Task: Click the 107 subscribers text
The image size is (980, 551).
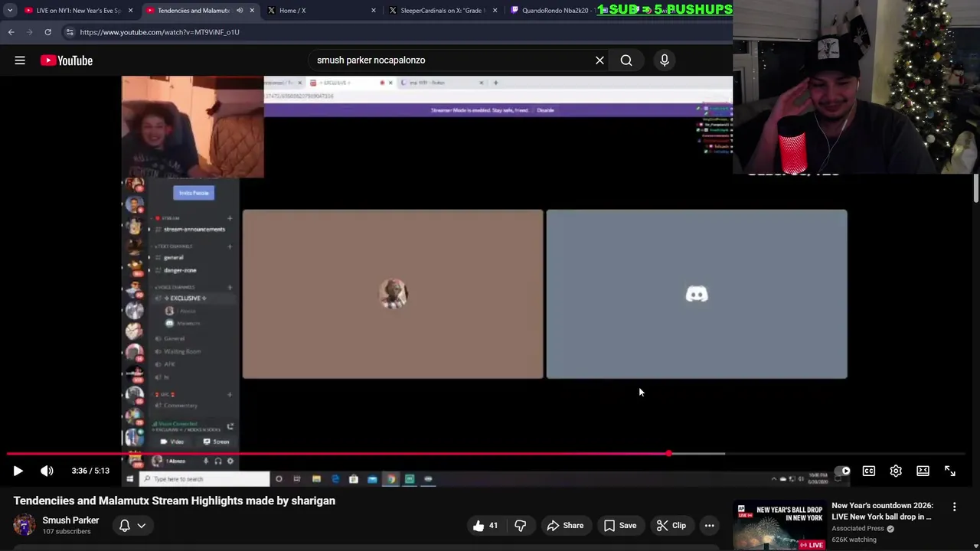Action: 67,532
